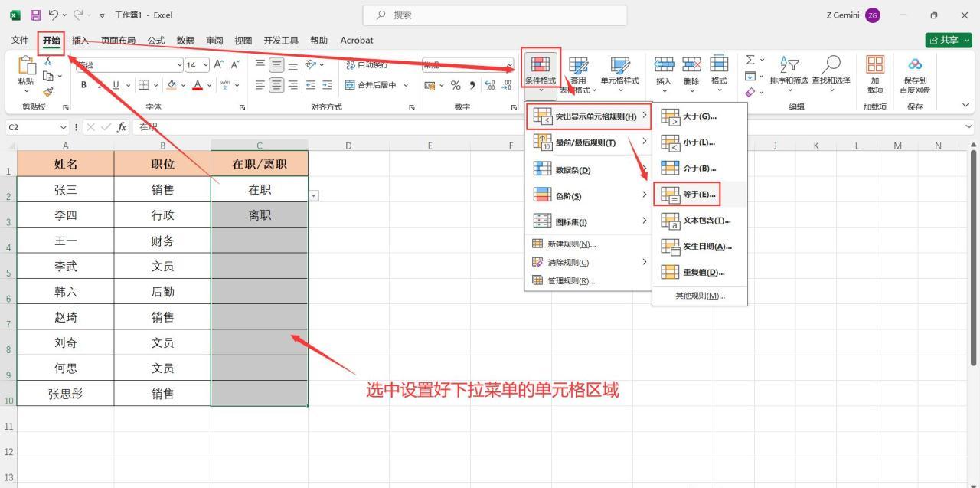Expand the AutoSum Σ dropdown arrow
Viewport: 980px width, 488px height.
pos(763,60)
